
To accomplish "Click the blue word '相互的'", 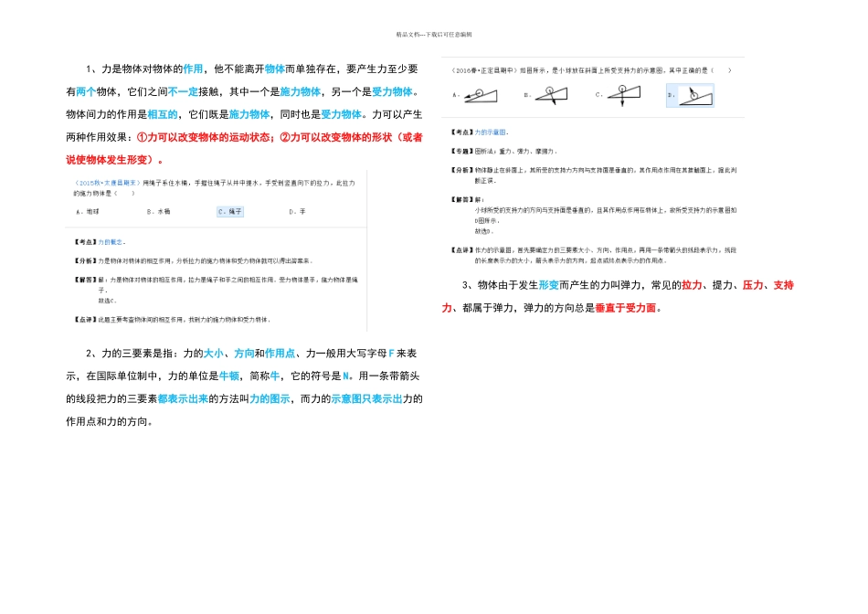I will click(x=163, y=114).
